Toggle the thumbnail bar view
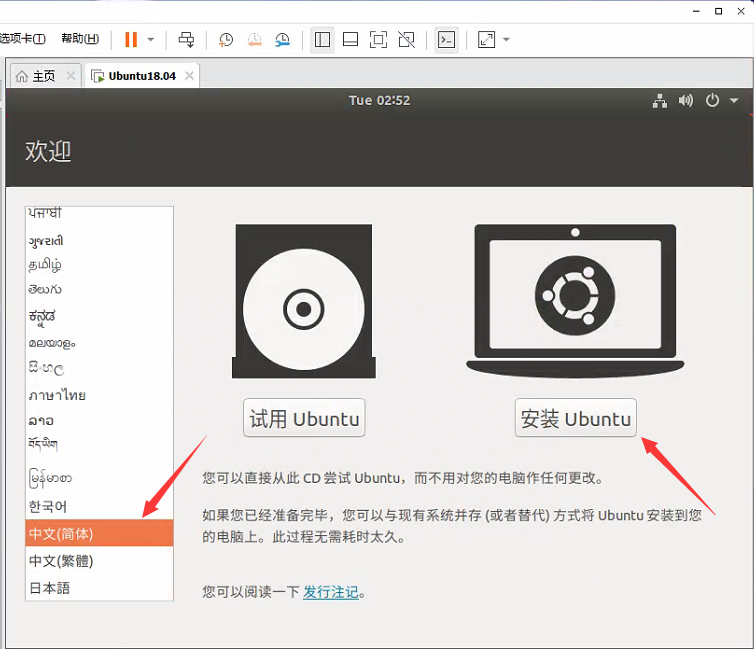 [x=350, y=39]
